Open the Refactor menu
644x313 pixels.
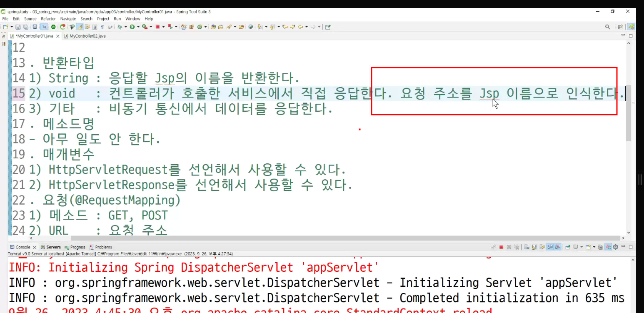[x=48, y=19]
